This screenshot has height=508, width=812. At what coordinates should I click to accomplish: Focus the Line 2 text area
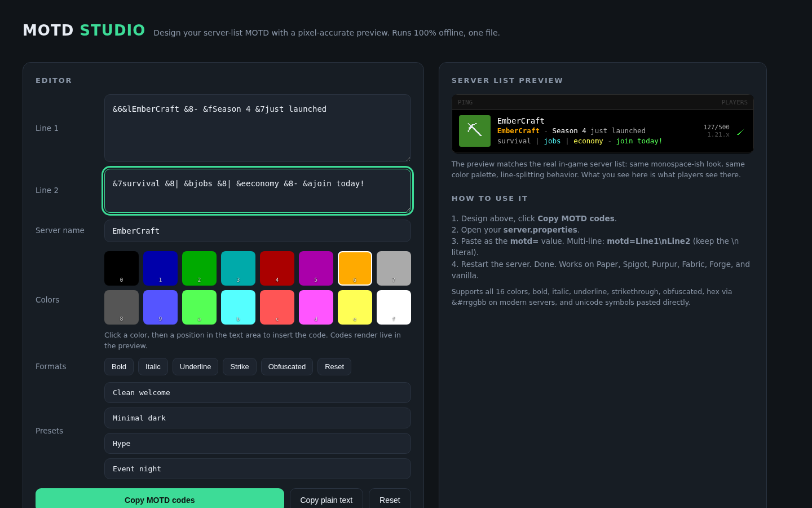pyautogui.click(x=258, y=191)
